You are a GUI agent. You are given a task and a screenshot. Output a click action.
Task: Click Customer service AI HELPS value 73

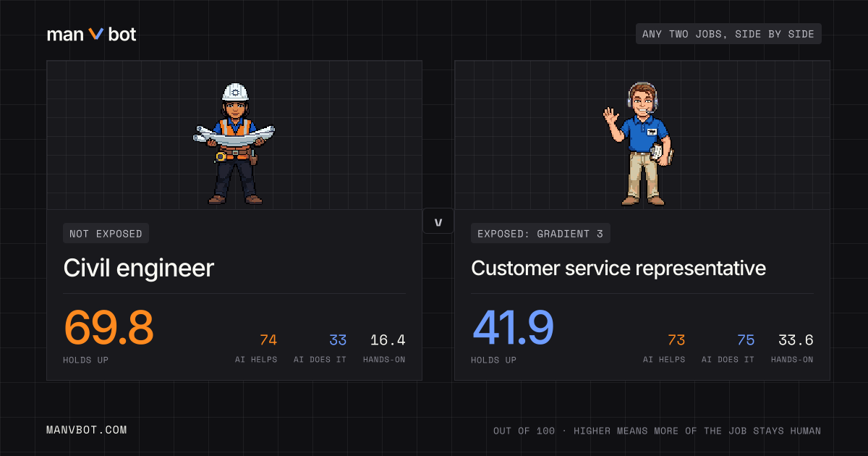pos(676,340)
